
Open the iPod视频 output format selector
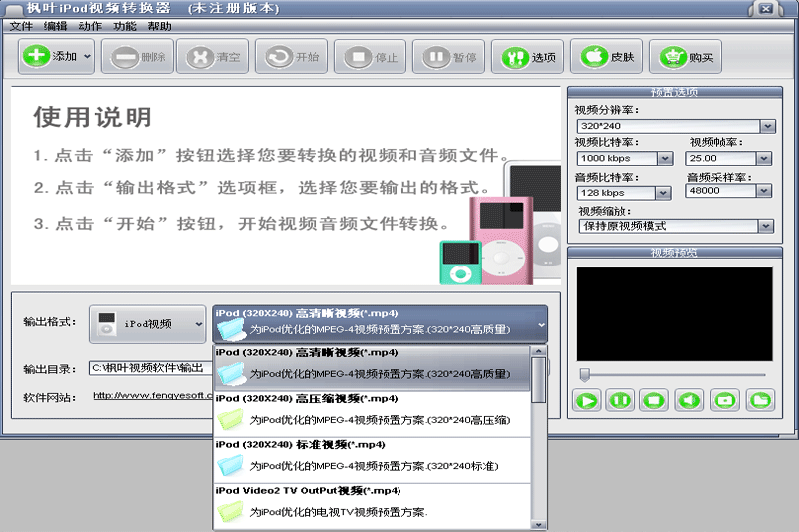pyautogui.click(x=147, y=324)
